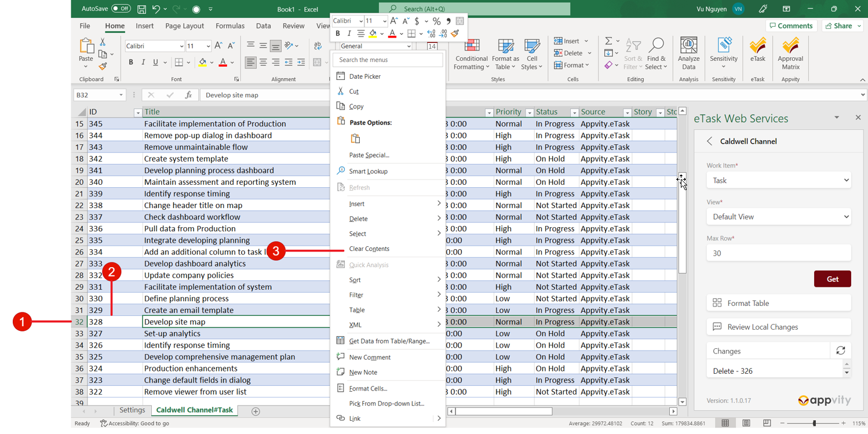Refresh the Changes list in eTask pane
Screen dimensions: 868x434
click(840, 351)
